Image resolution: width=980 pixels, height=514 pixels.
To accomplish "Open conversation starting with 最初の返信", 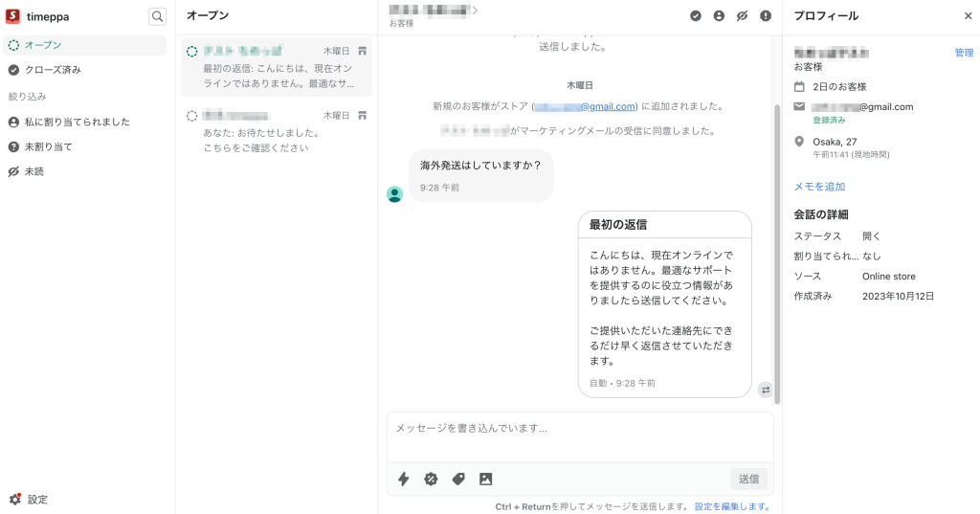I will click(277, 68).
